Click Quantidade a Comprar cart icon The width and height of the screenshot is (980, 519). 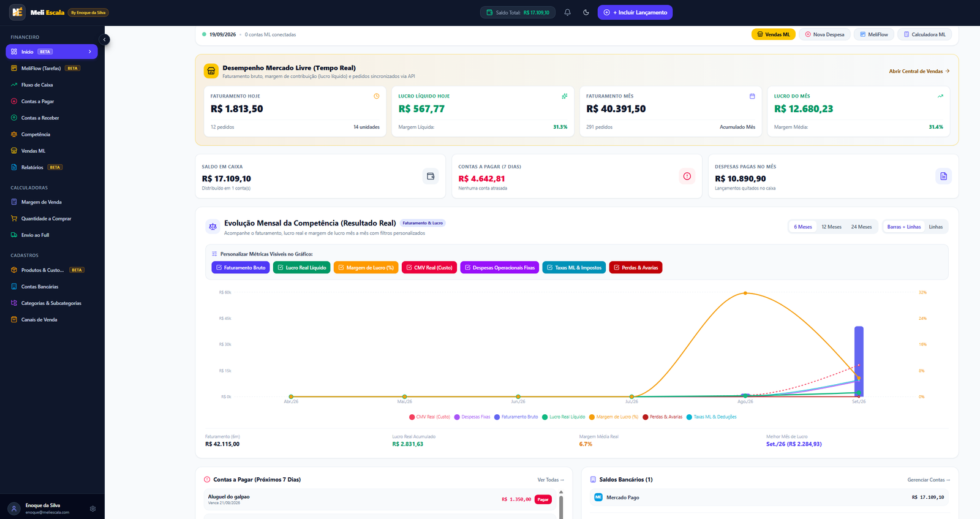(x=14, y=218)
